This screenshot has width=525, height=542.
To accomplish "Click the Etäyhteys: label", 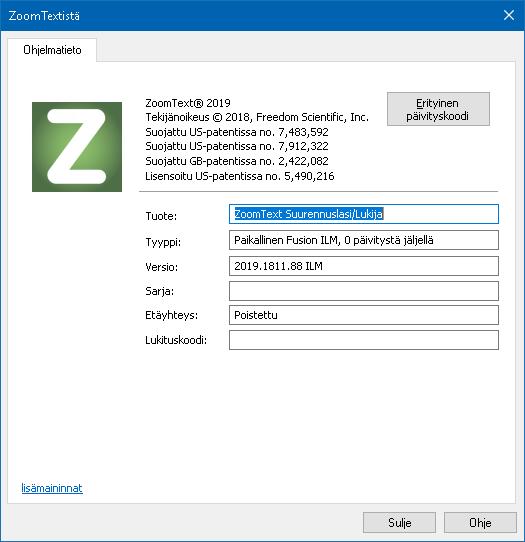I will pyautogui.click(x=171, y=315).
